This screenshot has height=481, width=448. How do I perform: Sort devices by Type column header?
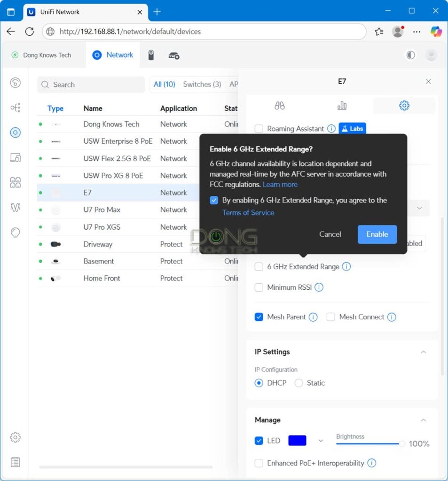pos(55,109)
